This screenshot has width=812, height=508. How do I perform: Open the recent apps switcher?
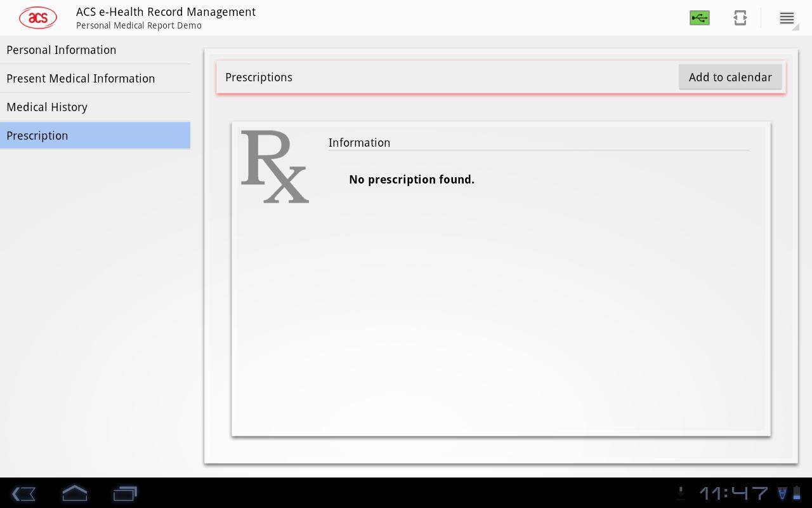click(x=125, y=493)
